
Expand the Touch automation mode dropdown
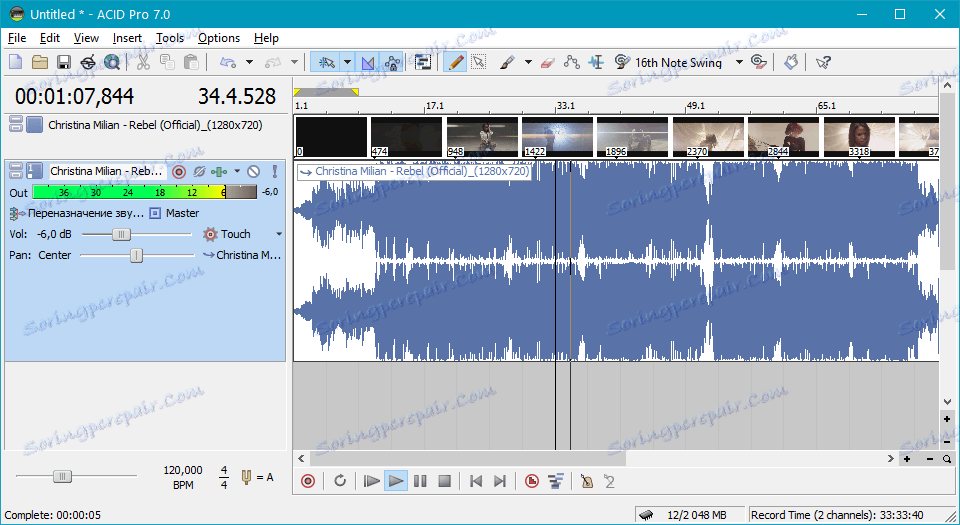point(279,234)
